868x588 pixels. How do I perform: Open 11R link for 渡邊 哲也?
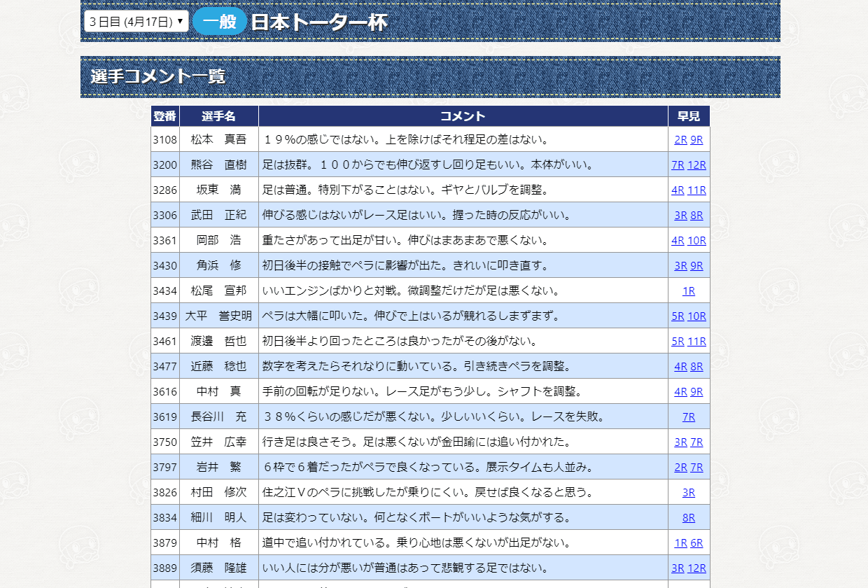[696, 341]
